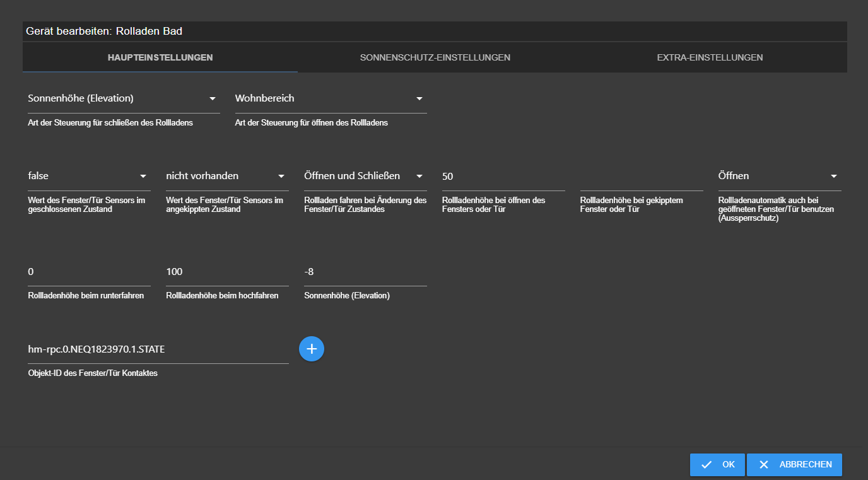Click the blue plus icon for contact ID
868x480 pixels.
point(311,349)
